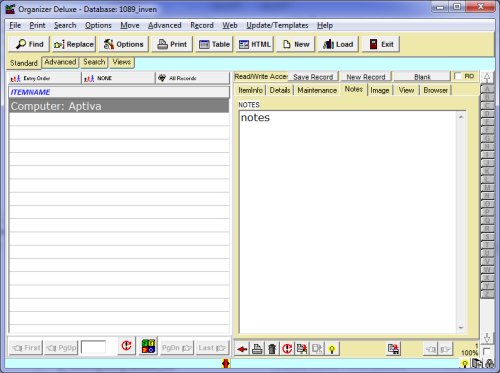Click the red refresh icon under record list
The width and height of the screenshot is (500, 373).
[126, 346]
